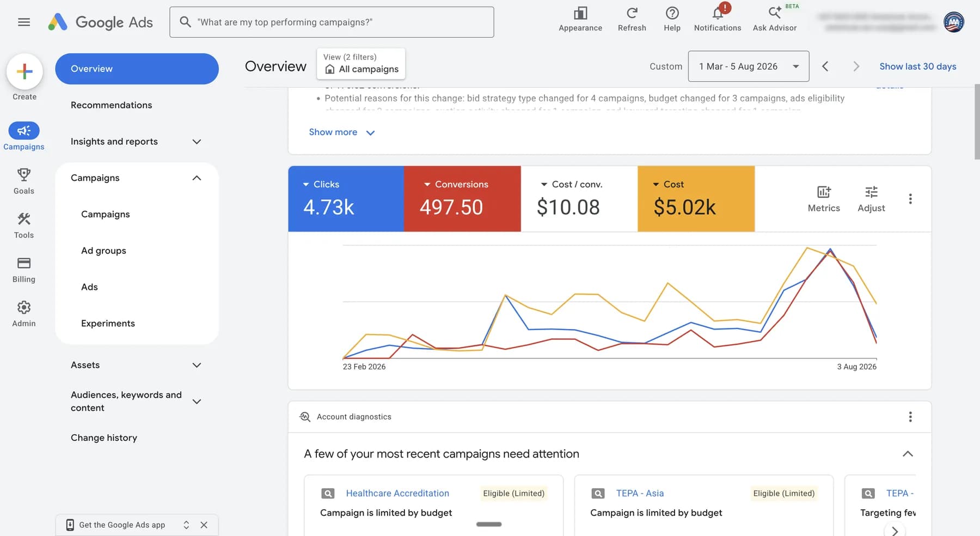
Task: Click the 3 Aug 2026 chart label
Action: pos(857,367)
